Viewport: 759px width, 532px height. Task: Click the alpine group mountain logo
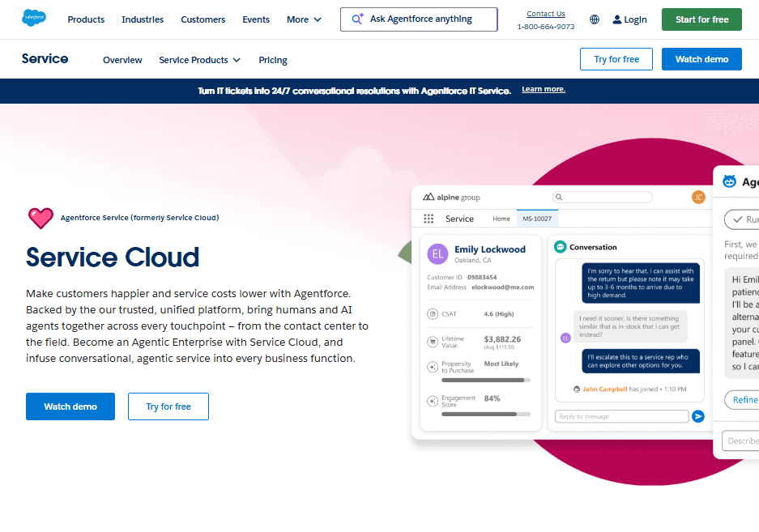pyautogui.click(x=429, y=197)
